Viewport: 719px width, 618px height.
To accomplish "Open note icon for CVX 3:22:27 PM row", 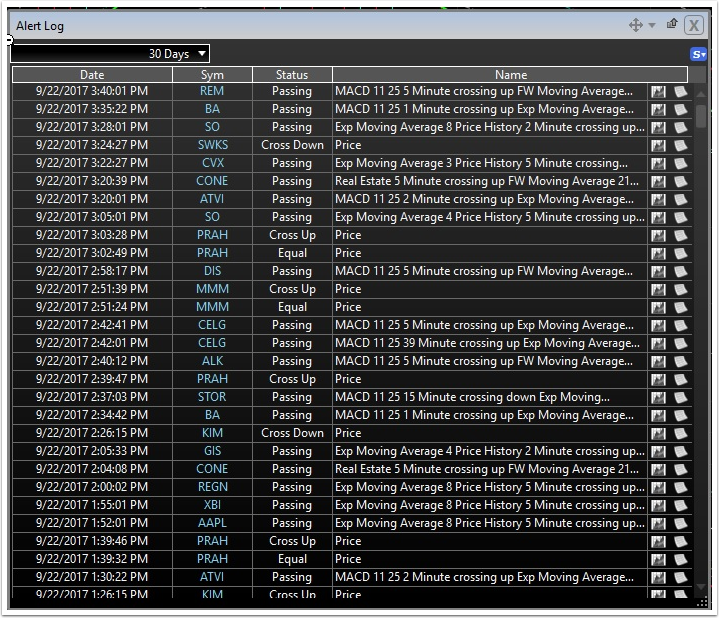I will (680, 163).
